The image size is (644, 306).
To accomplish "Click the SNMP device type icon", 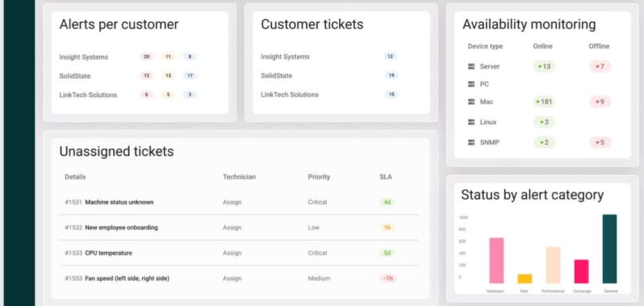I will click(472, 143).
